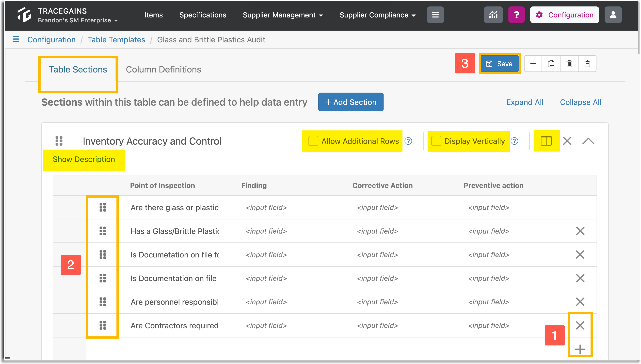
Task: Click the Show Description link
Action: 84,159
